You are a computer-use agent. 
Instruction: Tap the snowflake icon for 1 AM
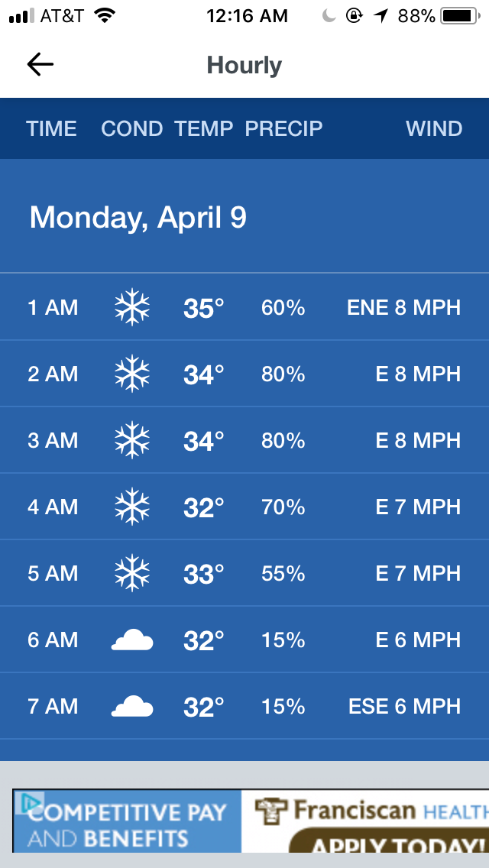tap(132, 307)
